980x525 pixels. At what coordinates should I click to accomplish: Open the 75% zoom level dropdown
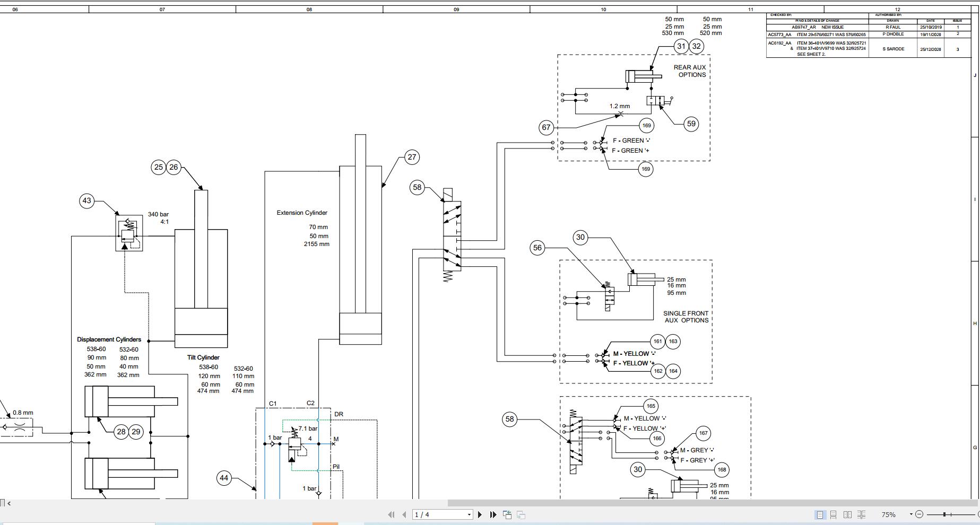911,514
